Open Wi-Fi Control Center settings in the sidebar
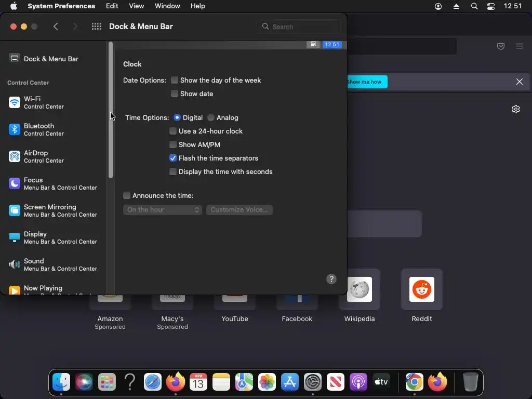This screenshot has width=532, height=399. coord(53,102)
